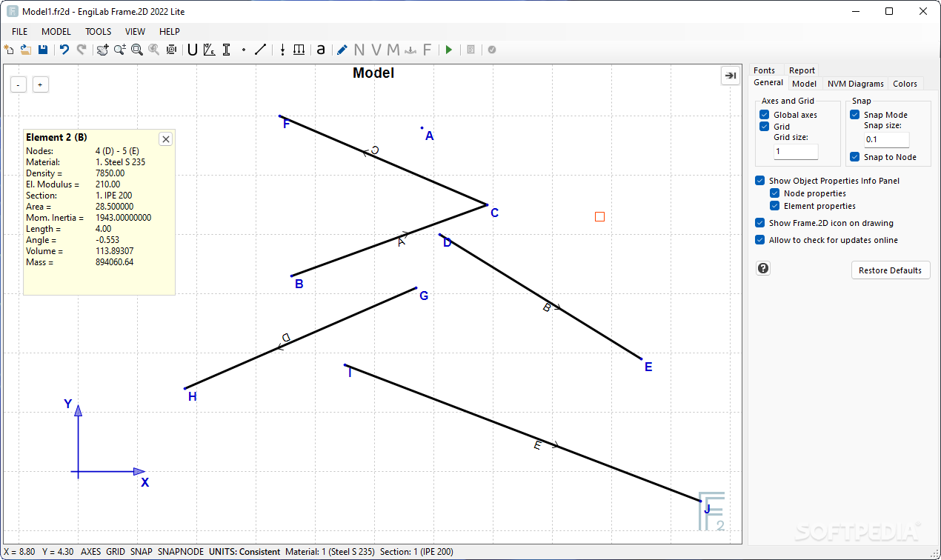Click the plus zoom-in button
941x560 pixels.
(x=40, y=84)
